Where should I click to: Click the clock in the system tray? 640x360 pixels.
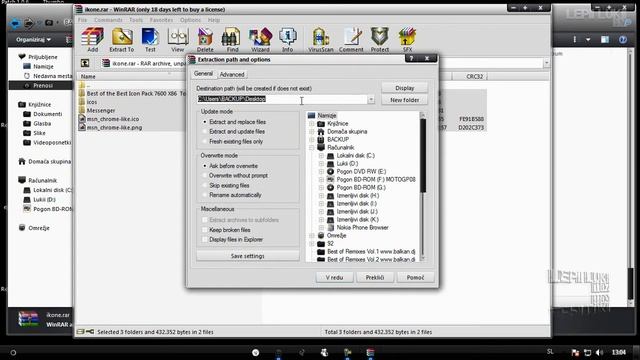[x=619, y=352]
